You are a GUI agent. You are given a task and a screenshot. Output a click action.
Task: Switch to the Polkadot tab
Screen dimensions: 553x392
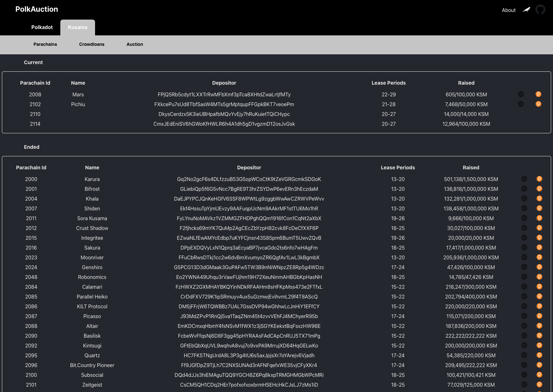42,27
